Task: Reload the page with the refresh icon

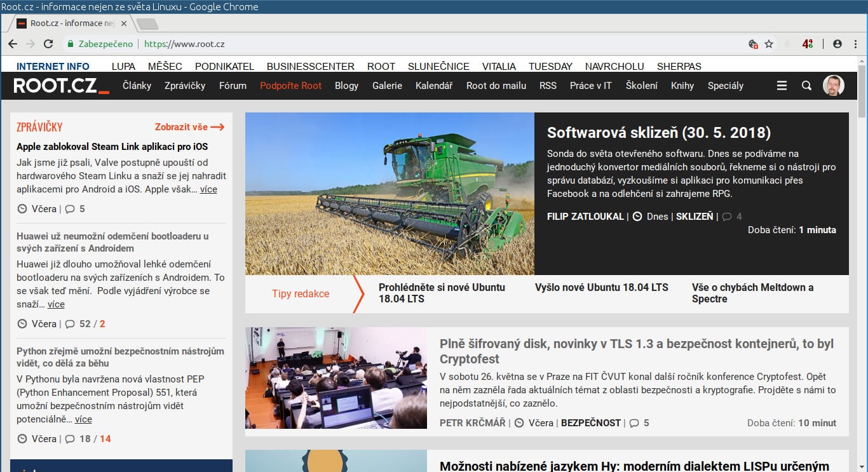Action: point(48,44)
